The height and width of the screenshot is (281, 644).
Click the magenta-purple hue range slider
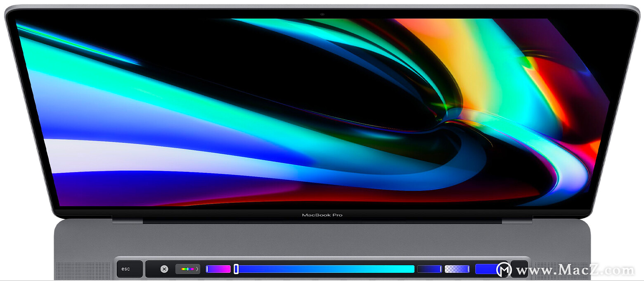coord(218,269)
